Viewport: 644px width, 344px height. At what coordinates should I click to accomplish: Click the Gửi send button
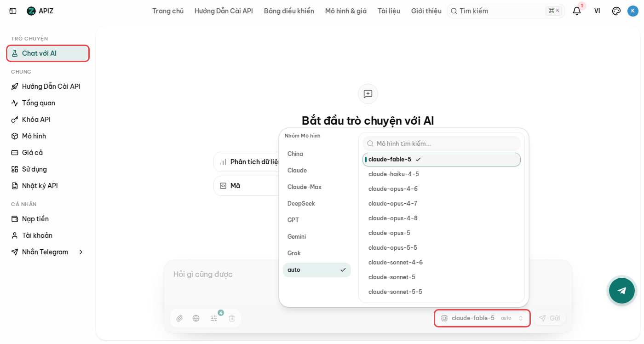(x=549, y=318)
